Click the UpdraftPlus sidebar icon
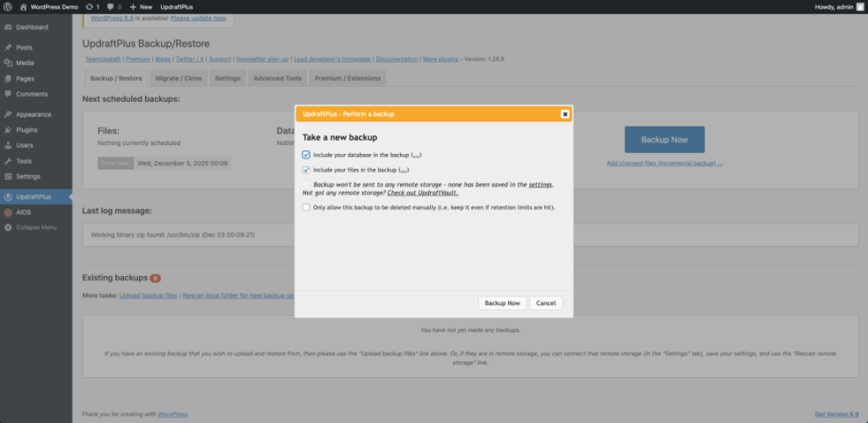868x423 pixels. 8,197
